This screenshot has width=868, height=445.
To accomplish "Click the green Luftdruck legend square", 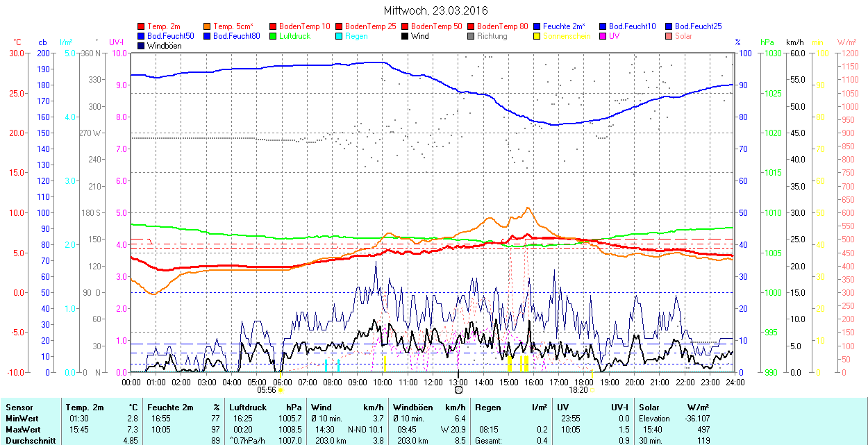I will click(x=273, y=36).
